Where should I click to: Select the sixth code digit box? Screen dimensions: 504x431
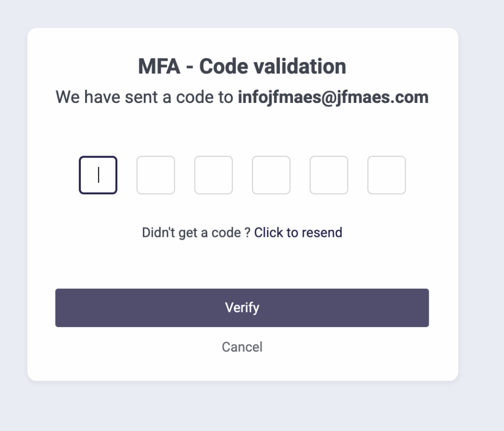[x=386, y=175]
